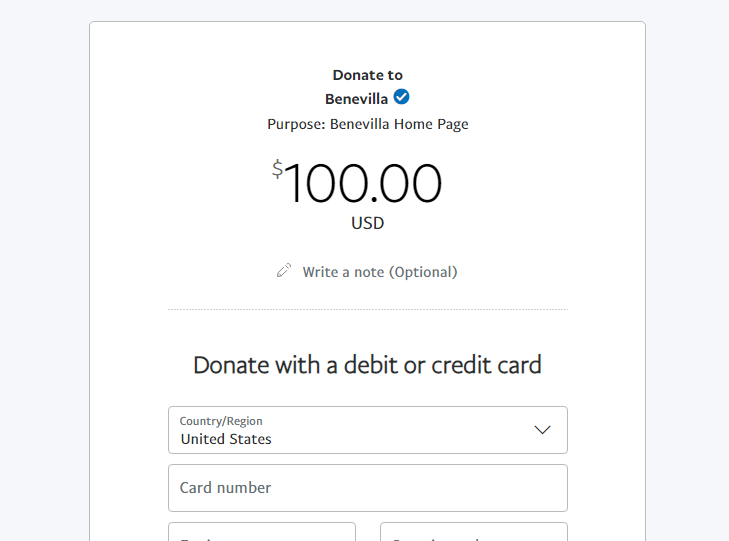The width and height of the screenshot is (729, 541).
Task: Click the gray page background left of the donation card
Action: tap(44, 270)
